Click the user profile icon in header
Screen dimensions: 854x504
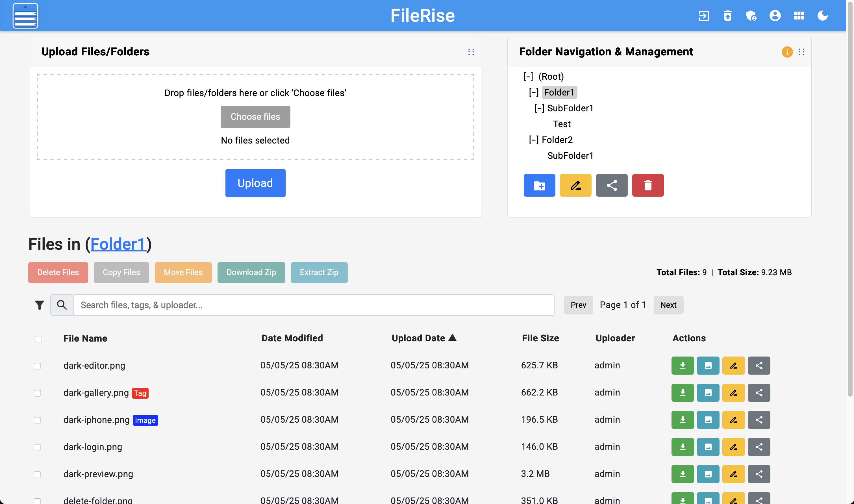click(775, 16)
